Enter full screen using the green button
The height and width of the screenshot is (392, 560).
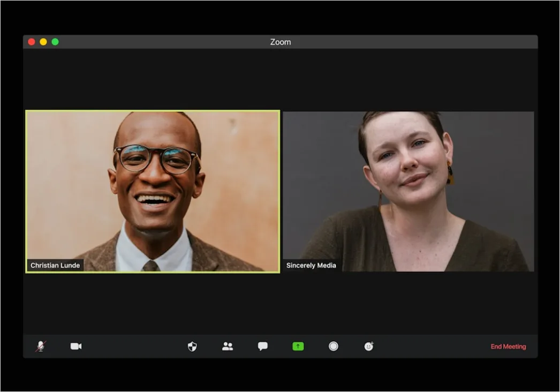pos(55,42)
